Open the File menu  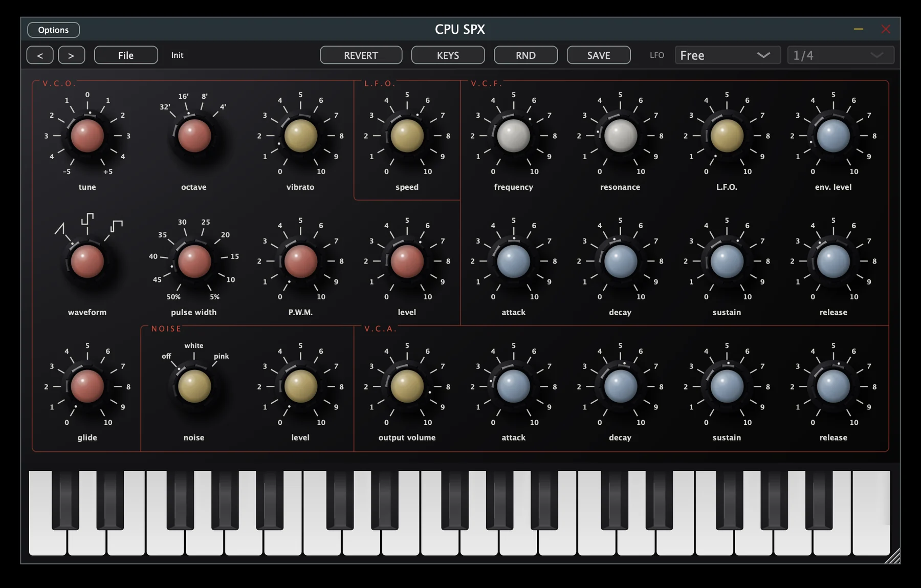(126, 55)
